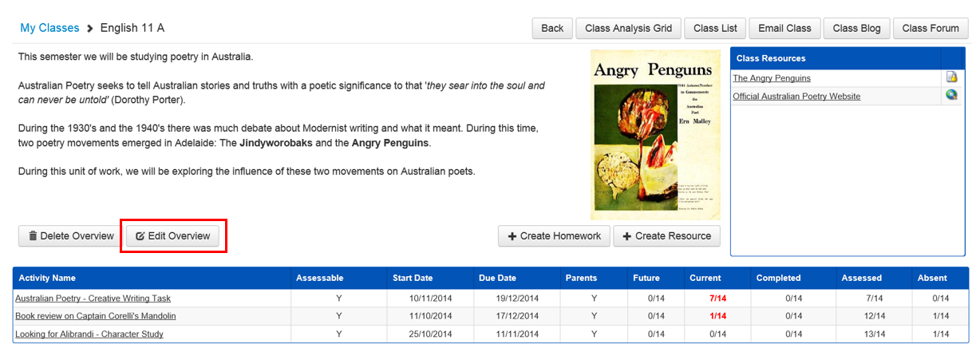Click the Angry Penguins cover image
The width and height of the screenshot is (980, 352).
pyautogui.click(x=655, y=135)
